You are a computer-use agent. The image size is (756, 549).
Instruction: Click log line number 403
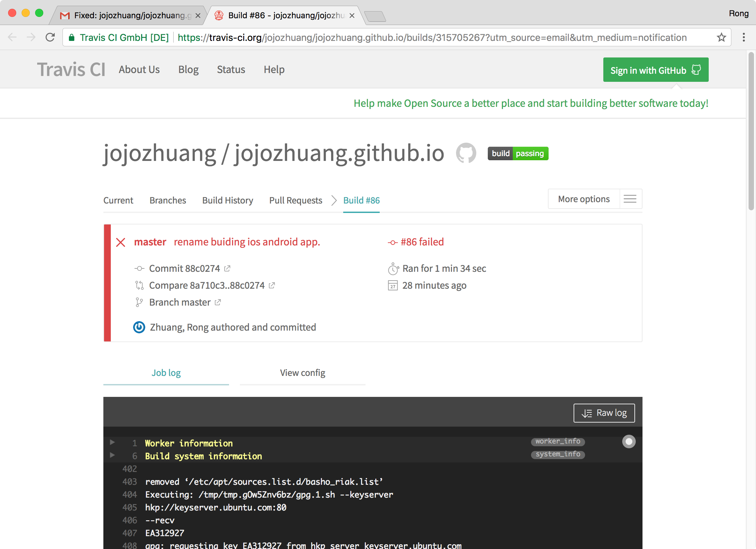130,482
